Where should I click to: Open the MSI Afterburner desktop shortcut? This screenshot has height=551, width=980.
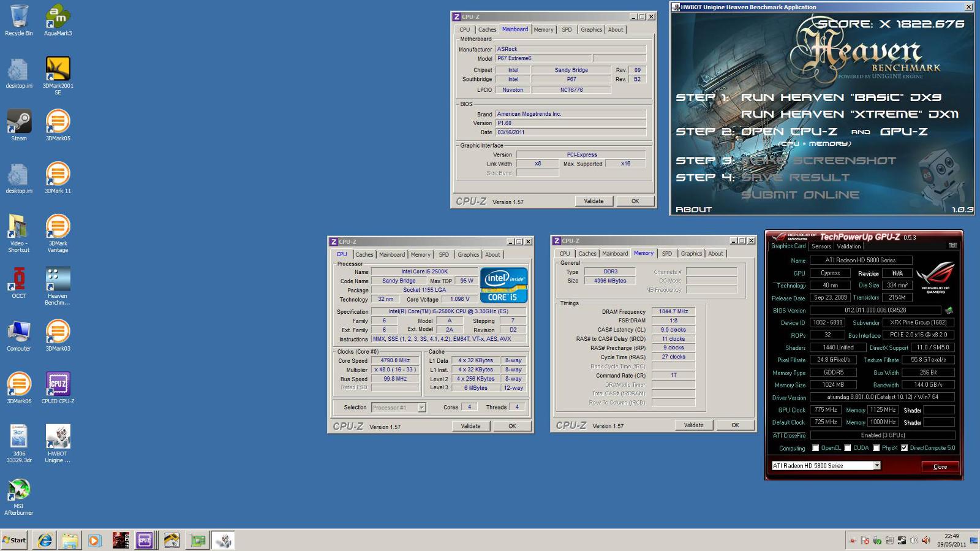19,497
